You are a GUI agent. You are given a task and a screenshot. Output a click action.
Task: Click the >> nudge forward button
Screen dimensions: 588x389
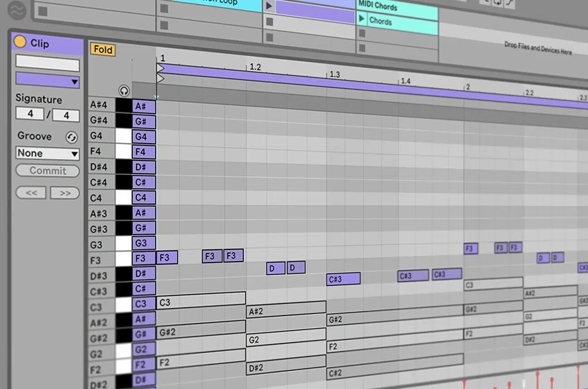click(65, 193)
